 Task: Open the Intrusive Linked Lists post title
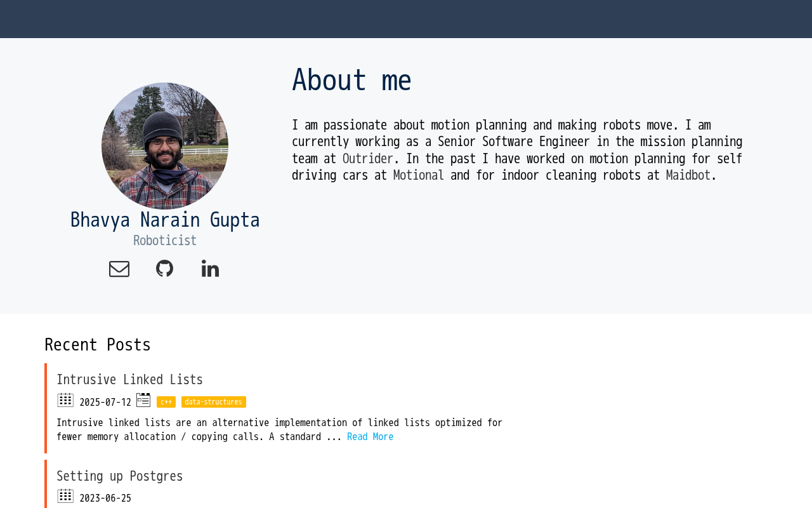(129, 380)
